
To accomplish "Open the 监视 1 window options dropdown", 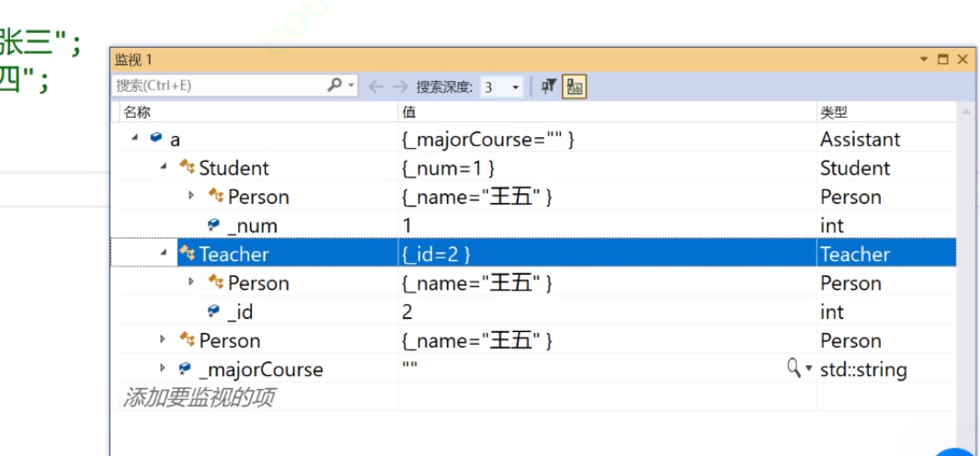I will 924,60.
